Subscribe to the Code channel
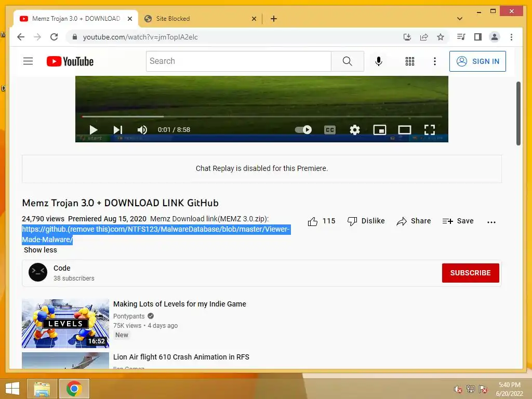Image resolution: width=532 pixels, height=399 pixels. coord(470,273)
